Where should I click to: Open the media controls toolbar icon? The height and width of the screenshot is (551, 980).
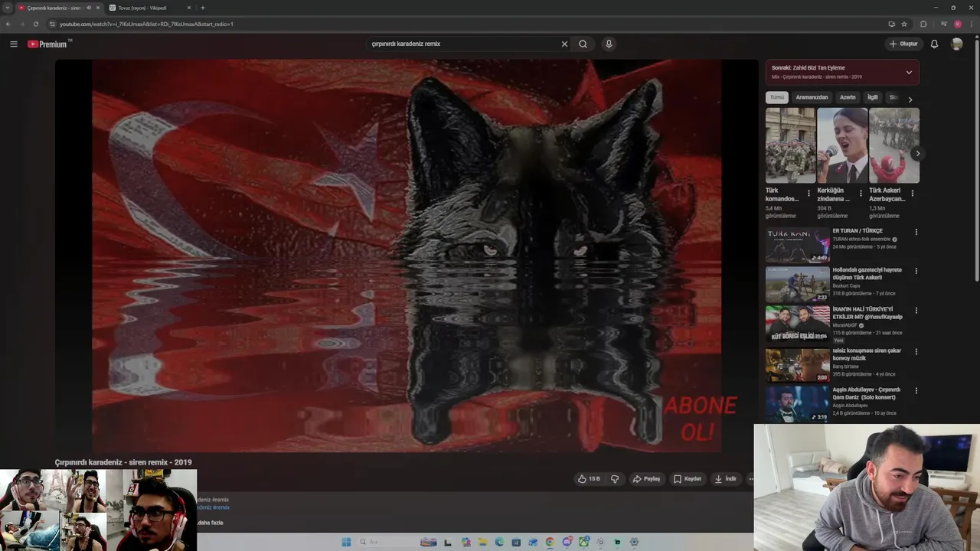[x=944, y=24]
